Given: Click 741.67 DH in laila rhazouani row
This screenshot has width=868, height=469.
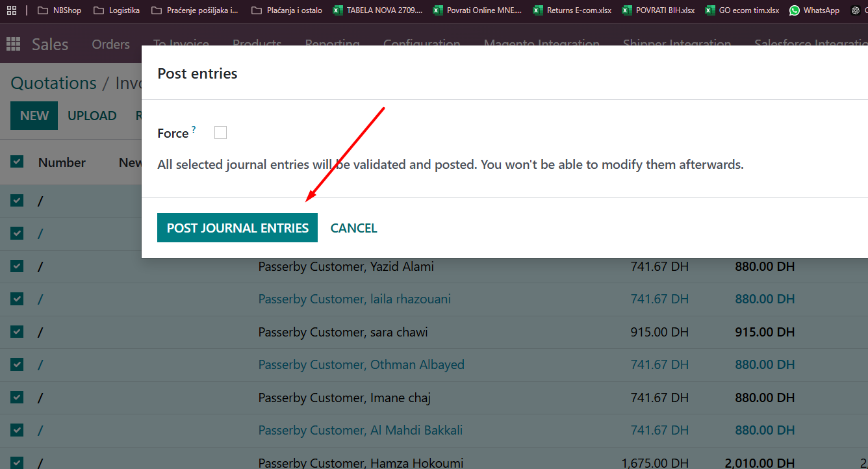Looking at the screenshot, I should [x=659, y=299].
